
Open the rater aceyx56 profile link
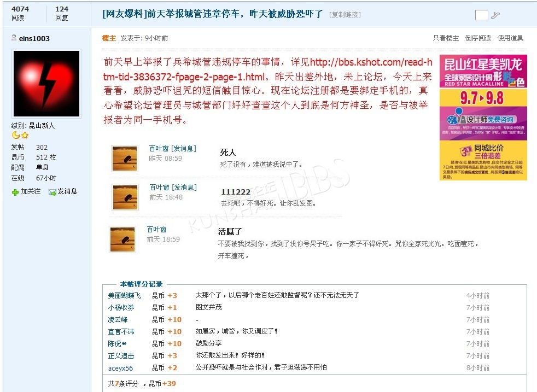pos(120,368)
